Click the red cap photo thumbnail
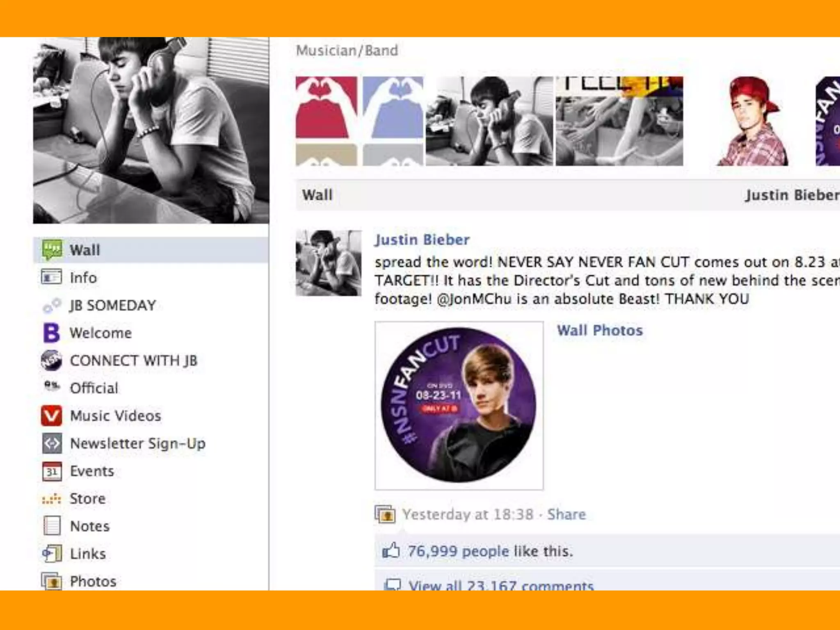This screenshot has width=840, height=630. tap(752, 121)
